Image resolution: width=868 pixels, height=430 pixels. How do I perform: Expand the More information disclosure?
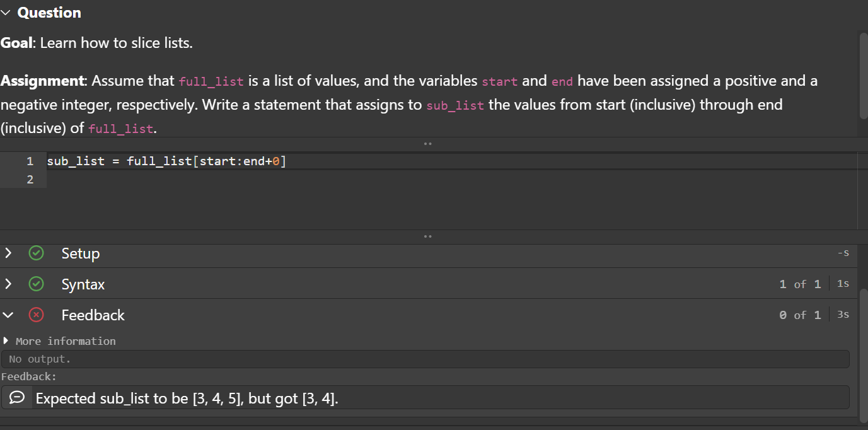6,340
